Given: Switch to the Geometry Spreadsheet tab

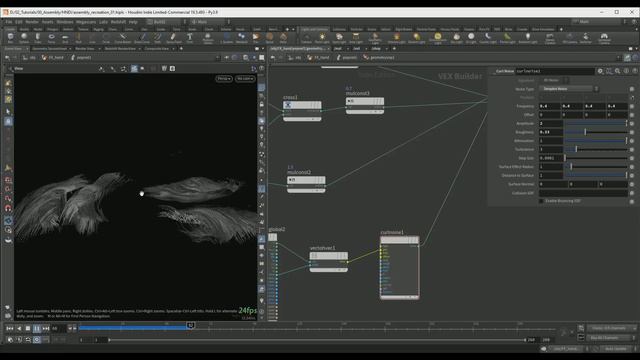Looking at the screenshot, I should coord(49,49).
